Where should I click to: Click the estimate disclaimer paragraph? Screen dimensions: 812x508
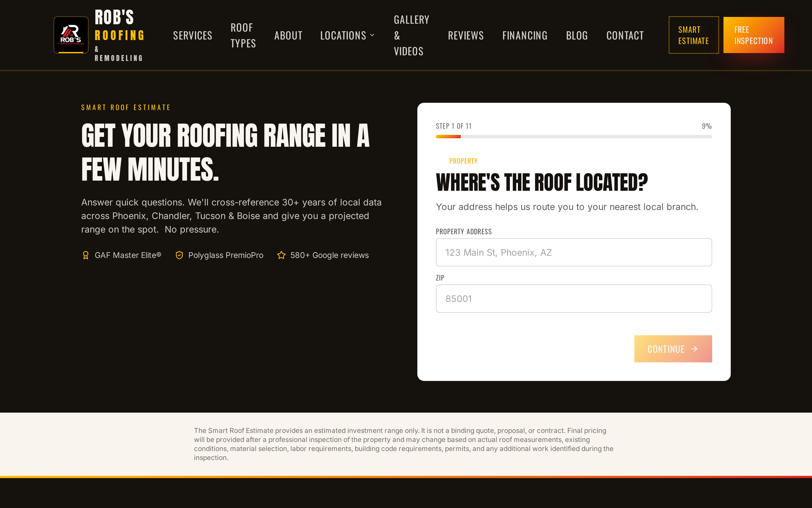point(404,444)
